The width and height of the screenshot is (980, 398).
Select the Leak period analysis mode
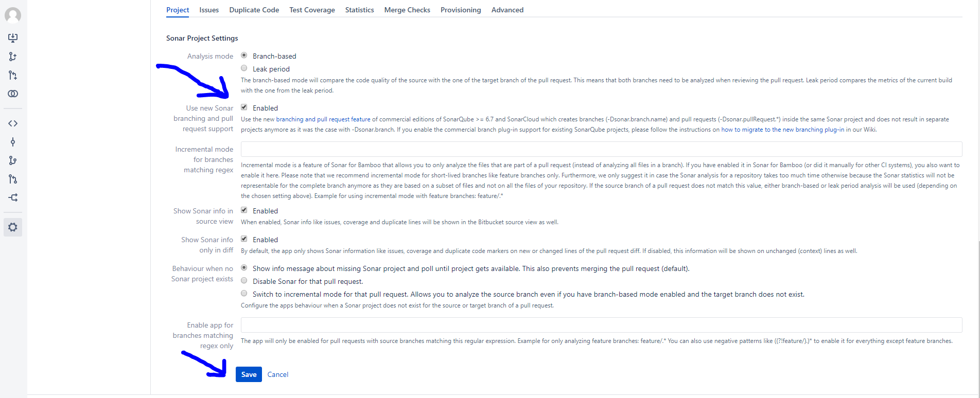[244, 68]
